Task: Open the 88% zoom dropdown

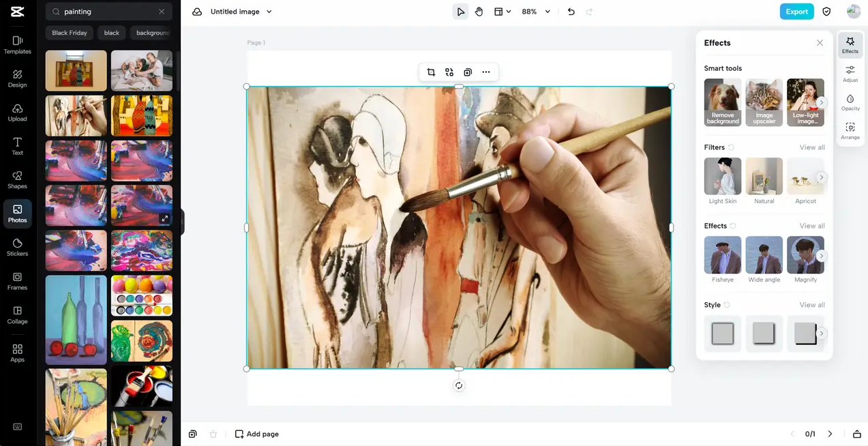Action: 536,12
